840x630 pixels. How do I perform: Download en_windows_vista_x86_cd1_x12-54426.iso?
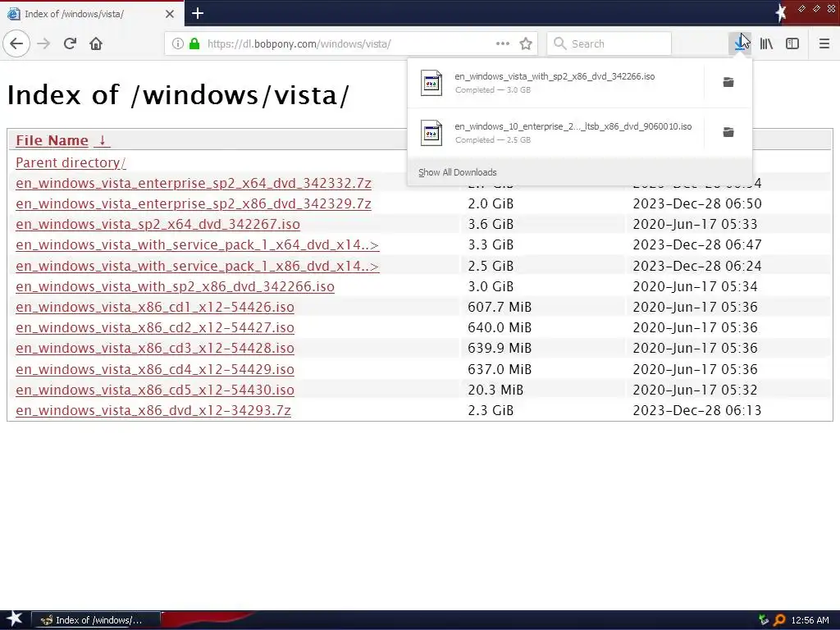coord(155,307)
